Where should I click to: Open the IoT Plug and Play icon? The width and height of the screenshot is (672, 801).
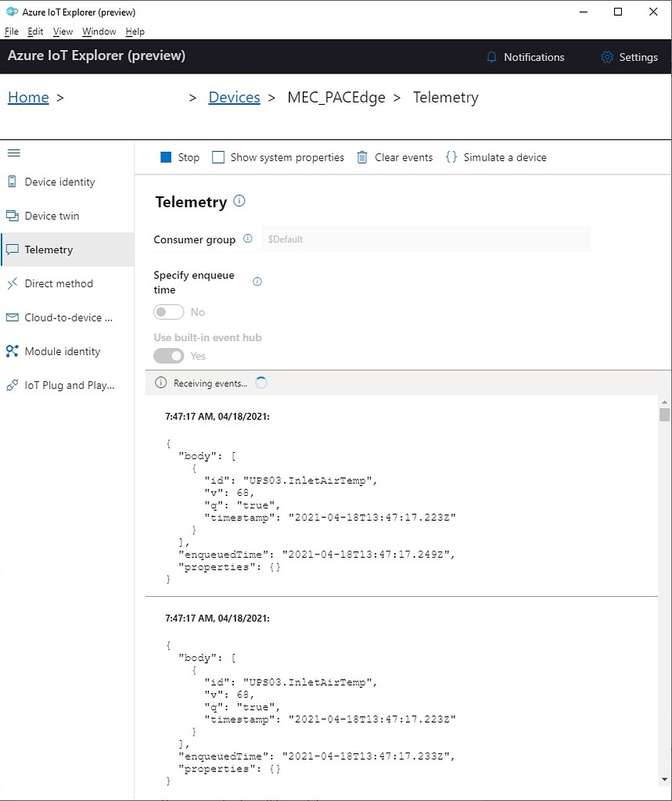pyautogui.click(x=12, y=385)
